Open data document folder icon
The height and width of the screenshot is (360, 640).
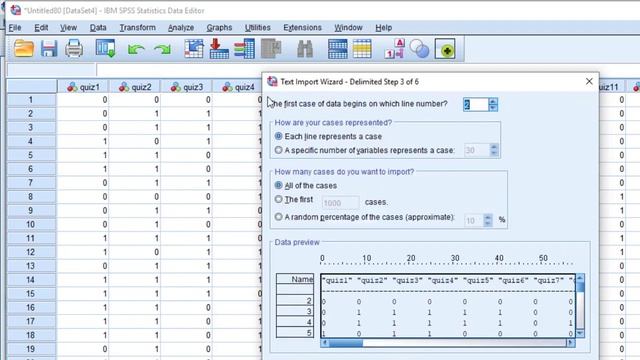click(x=24, y=49)
